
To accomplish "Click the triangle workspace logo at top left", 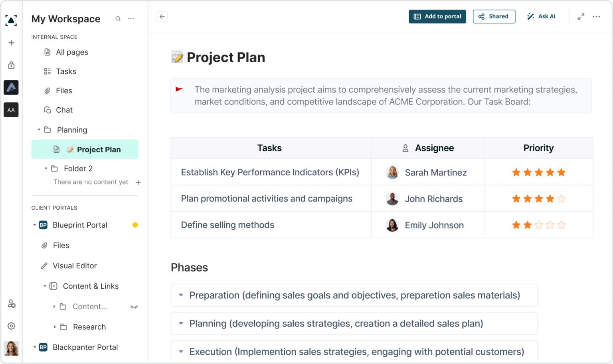I will [x=11, y=20].
